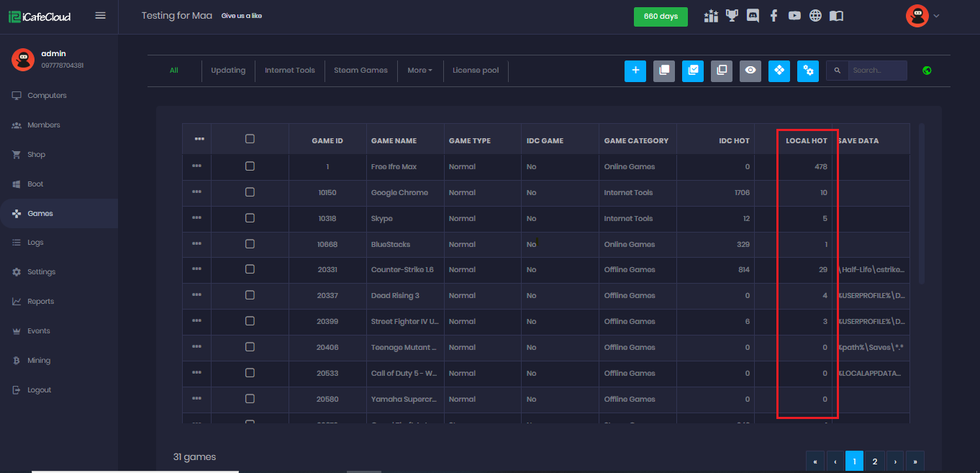Open the admin avatar dropdown arrow

point(936,16)
